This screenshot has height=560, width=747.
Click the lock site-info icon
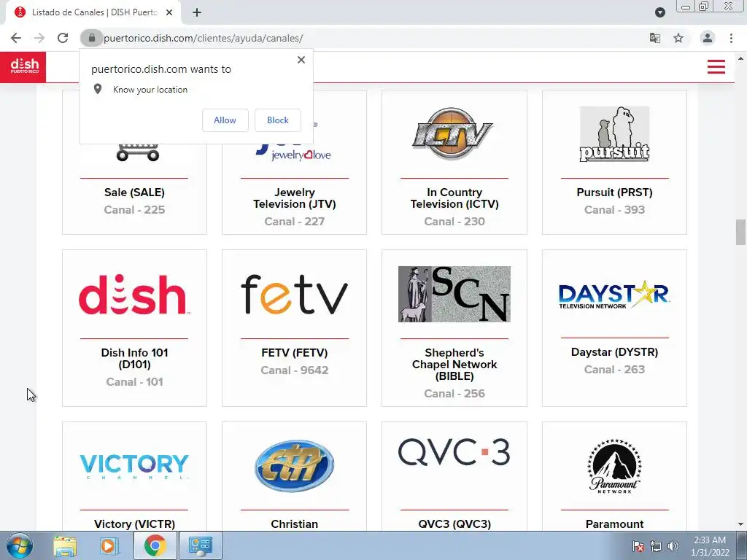(x=91, y=38)
